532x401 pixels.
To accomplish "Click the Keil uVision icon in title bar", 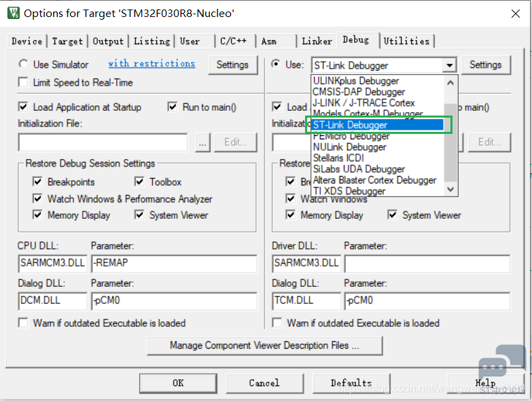I will pyautogui.click(x=13, y=13).
